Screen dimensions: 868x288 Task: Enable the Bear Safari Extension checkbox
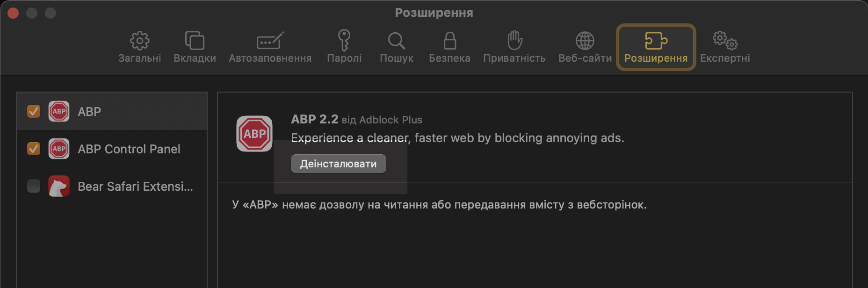(x=34, y=186)
